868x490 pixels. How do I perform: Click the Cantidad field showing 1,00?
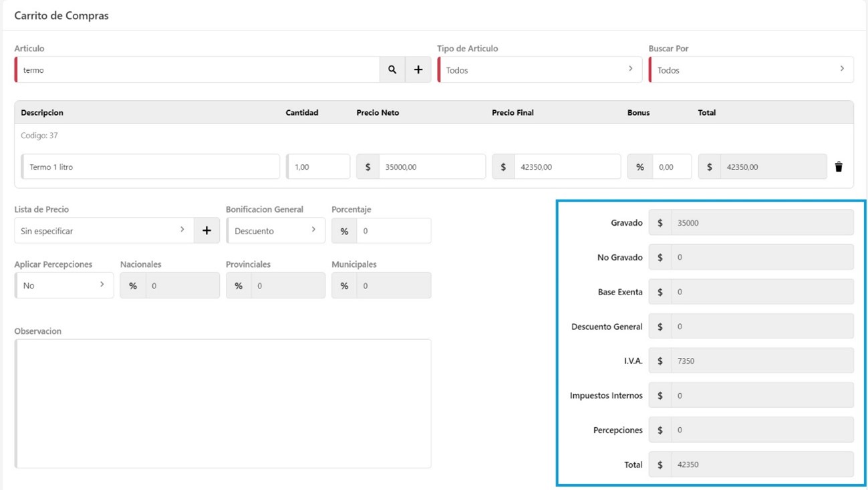319,167
